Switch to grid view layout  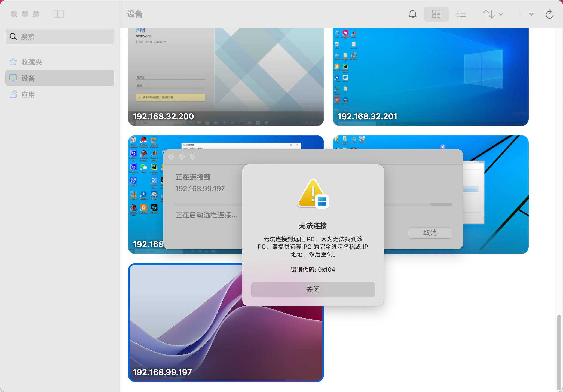[x=436, y=14]
